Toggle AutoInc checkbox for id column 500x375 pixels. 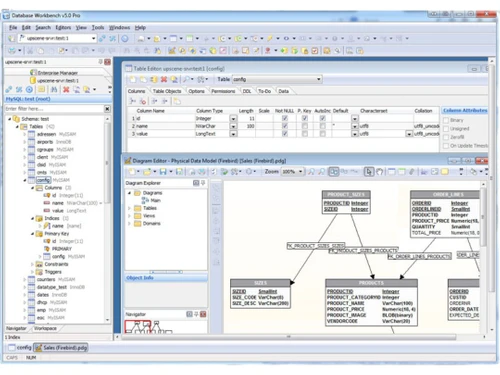tap(322, 118)
